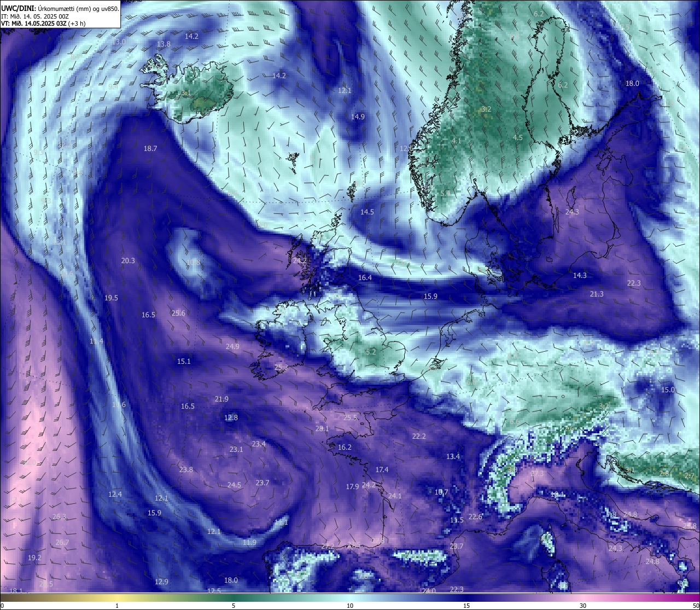Click the 14.9 value over the Norwegian Sea
This screenshot has height=610, width=700.
tap(358, 117)
